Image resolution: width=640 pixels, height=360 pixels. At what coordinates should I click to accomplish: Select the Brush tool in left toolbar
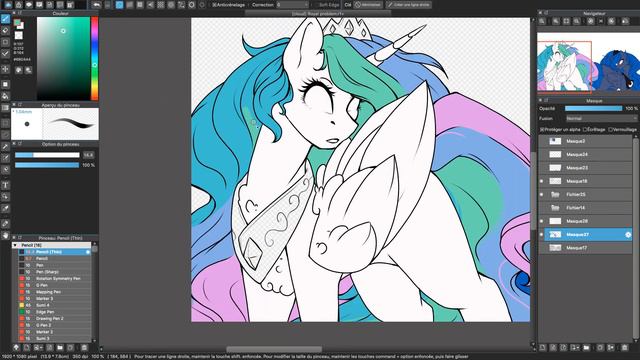[x=5, y=19]
